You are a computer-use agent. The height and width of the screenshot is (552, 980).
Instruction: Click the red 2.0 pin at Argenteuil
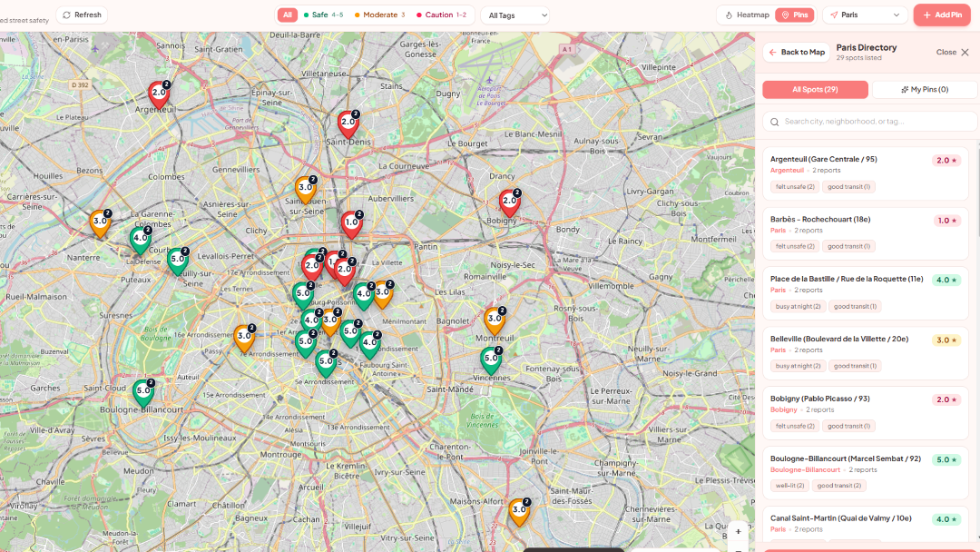159,94
